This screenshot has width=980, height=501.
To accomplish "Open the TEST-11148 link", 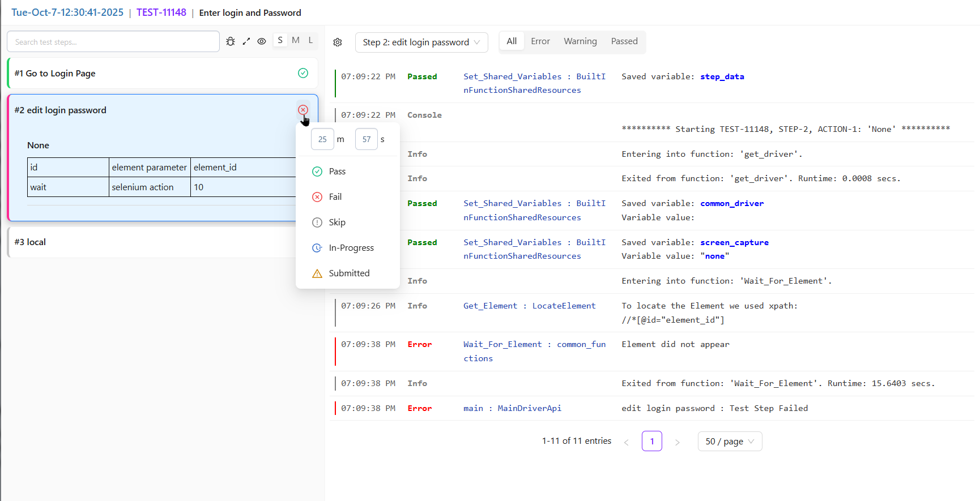I will click(161, 12).
